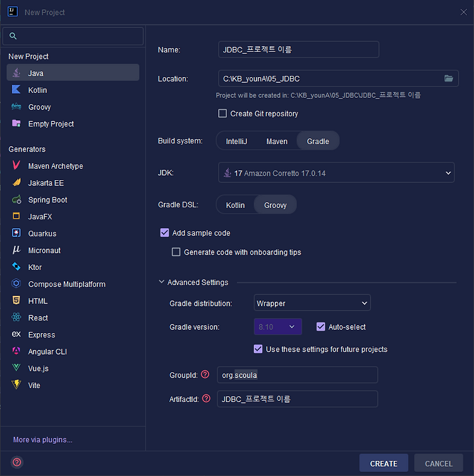Click the CREATE button
This screenshot has height=476, width=474.
pyautogui.click(x=384, y=463)
